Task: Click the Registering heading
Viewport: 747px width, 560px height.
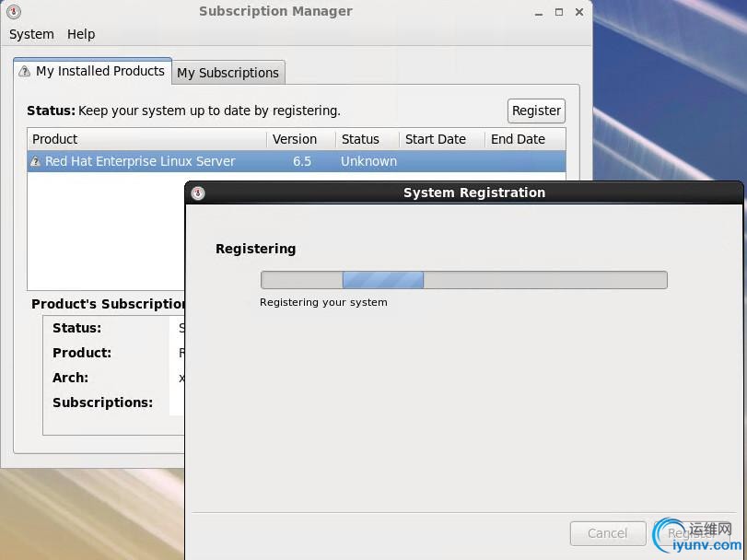Action: click(256, 249)
